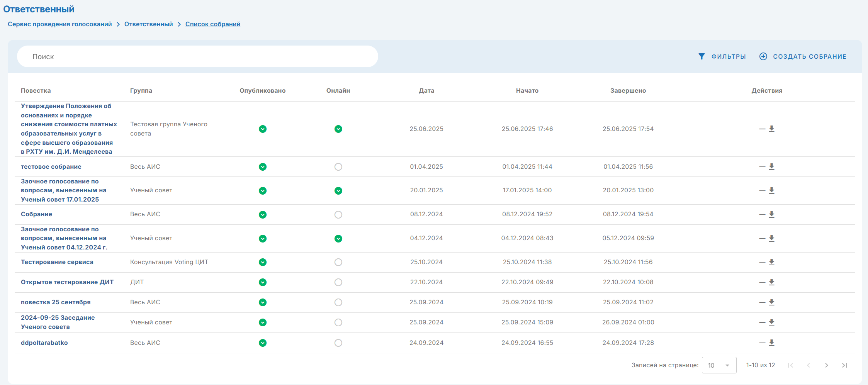This screenshot has height=385, width=868.
Task: Download results for 'тестовое собрание' meeting
Action: pyautogui.click(x=771, y=167)
